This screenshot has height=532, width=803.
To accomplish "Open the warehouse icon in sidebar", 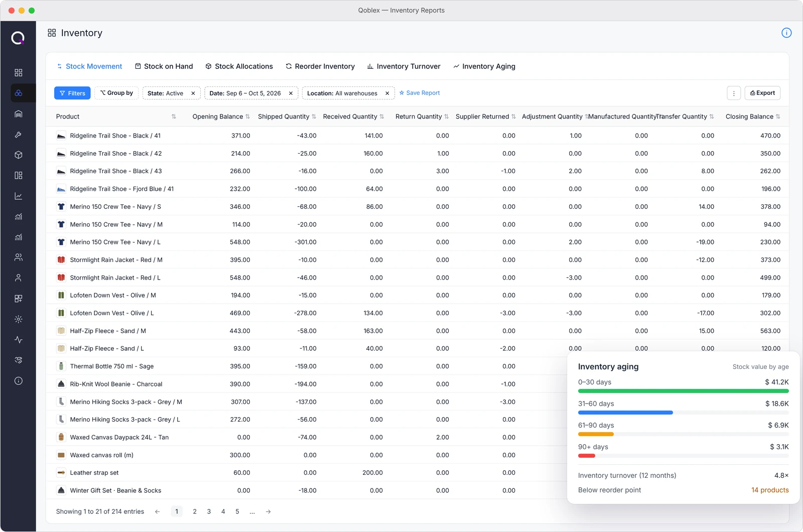I will pos(19,114).
